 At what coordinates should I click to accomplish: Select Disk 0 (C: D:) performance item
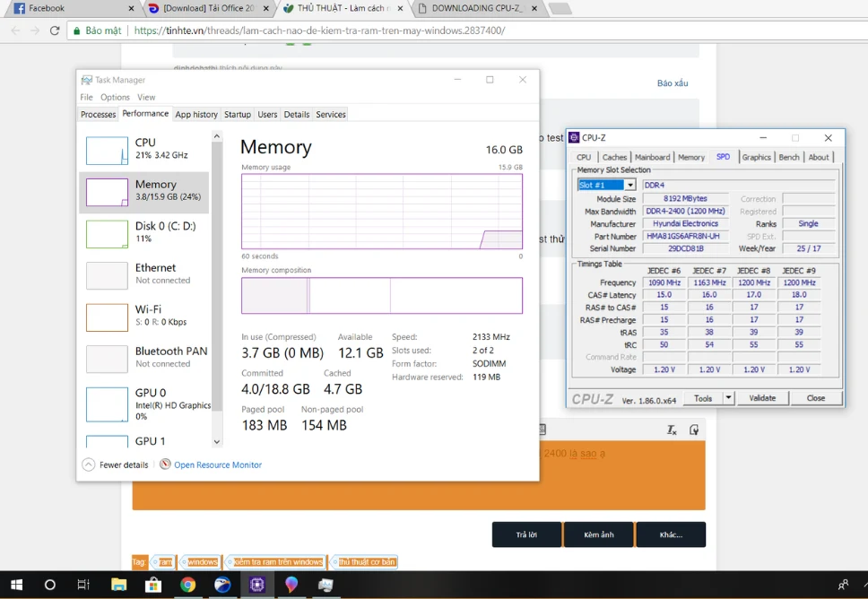(144, 234)
